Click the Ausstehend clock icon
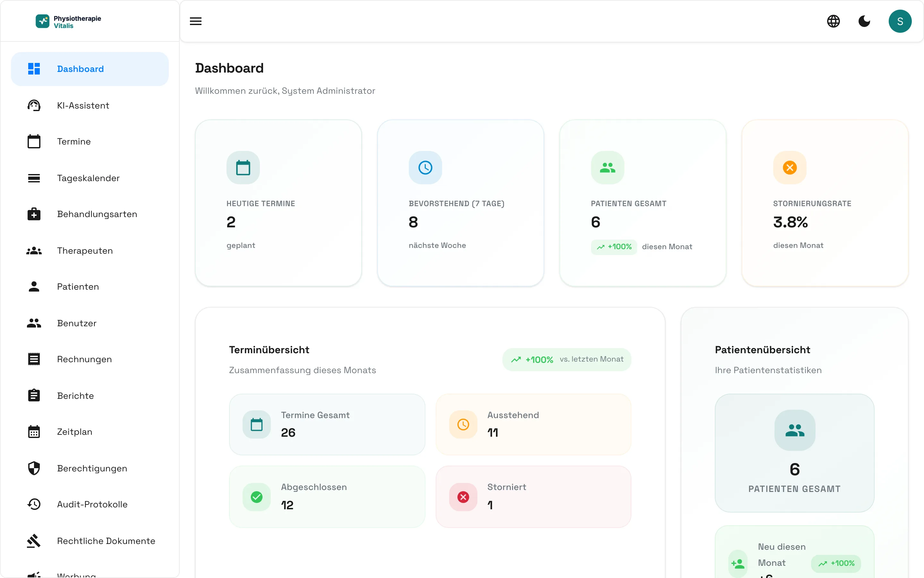This screenshot has height=578, width=924. click(463, 424)
